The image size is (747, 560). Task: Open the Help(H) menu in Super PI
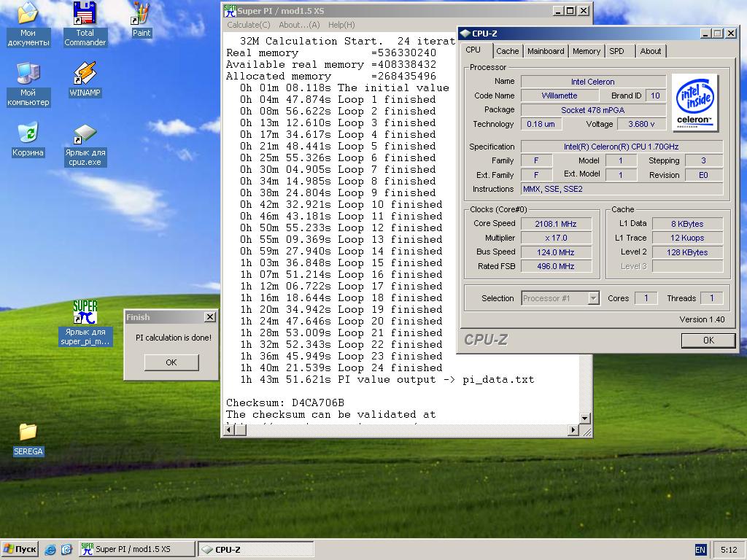click(x=341, y=25)
